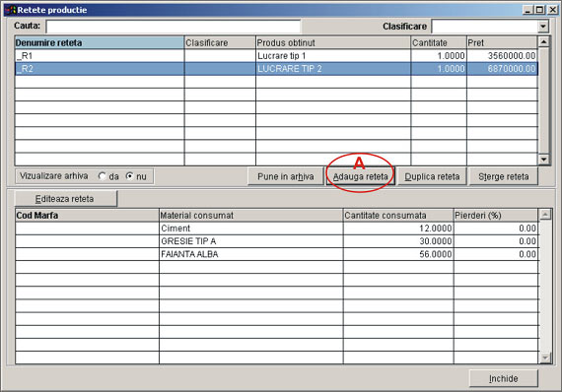
Task: Click the Duplica reteta button
Action: point(432,176)
